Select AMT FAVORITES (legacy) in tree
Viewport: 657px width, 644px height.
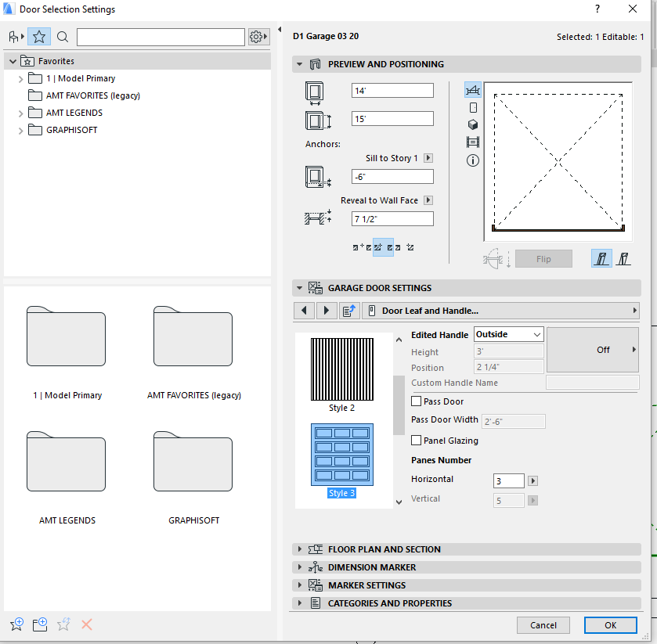click(93, 95)
